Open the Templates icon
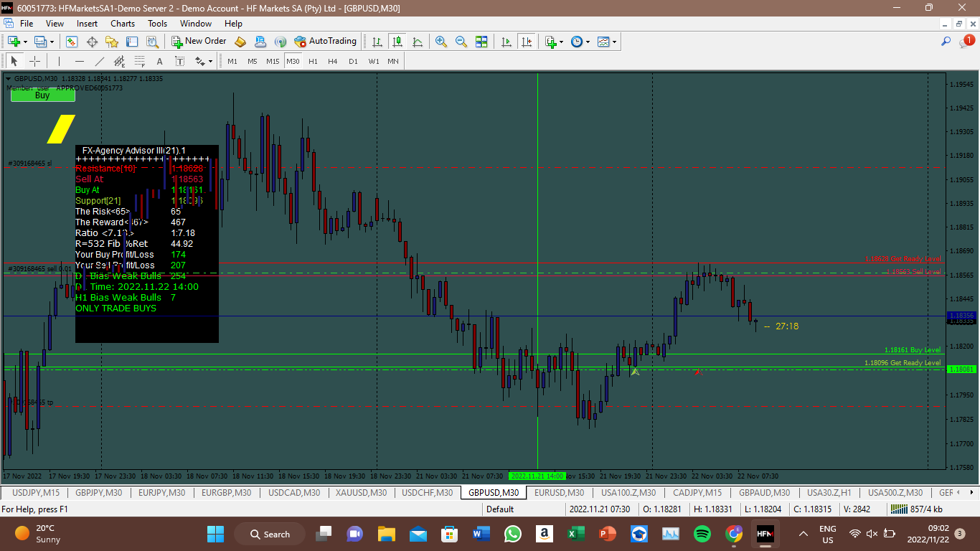The width and height of the screenshot is (980, 551). (x=603, y=42)
